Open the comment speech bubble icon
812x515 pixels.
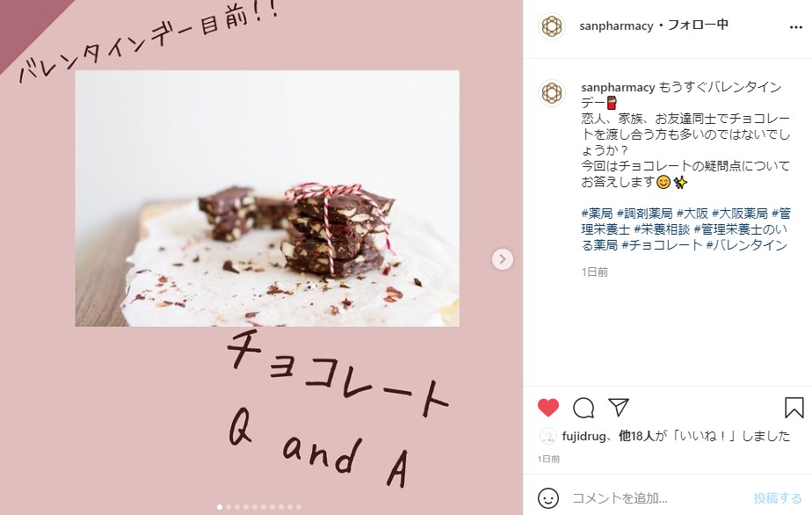click(584, 408)
